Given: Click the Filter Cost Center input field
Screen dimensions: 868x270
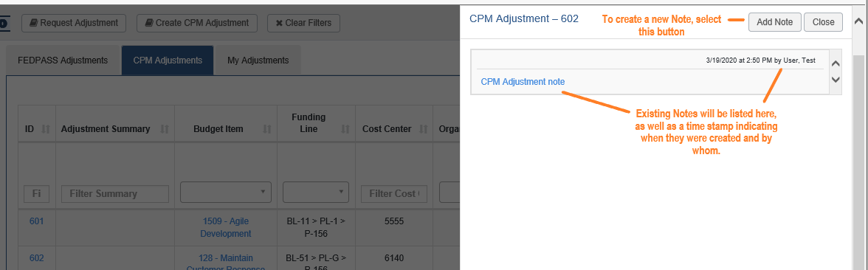Looking at the screenshot, I should (x=394, y=193).
